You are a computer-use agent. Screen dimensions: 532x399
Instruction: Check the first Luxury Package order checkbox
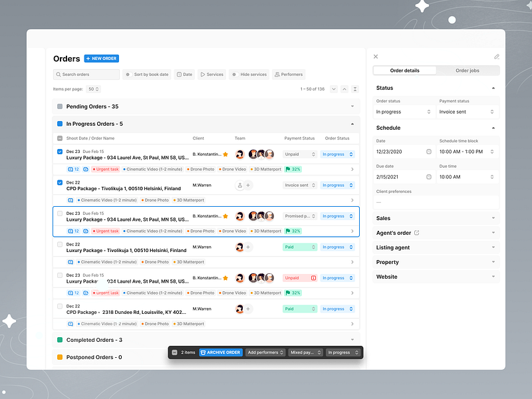pyautogui.click(x=59, y=151)
